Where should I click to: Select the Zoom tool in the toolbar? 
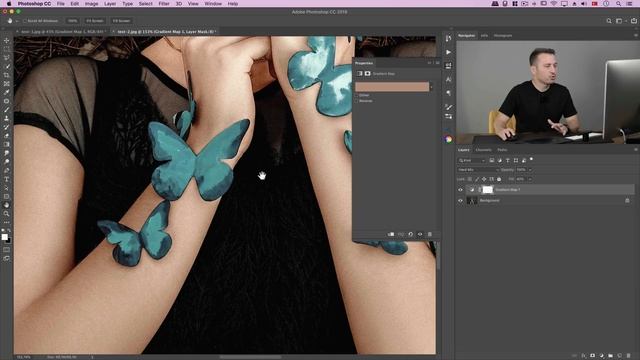(x=7, y=213)
